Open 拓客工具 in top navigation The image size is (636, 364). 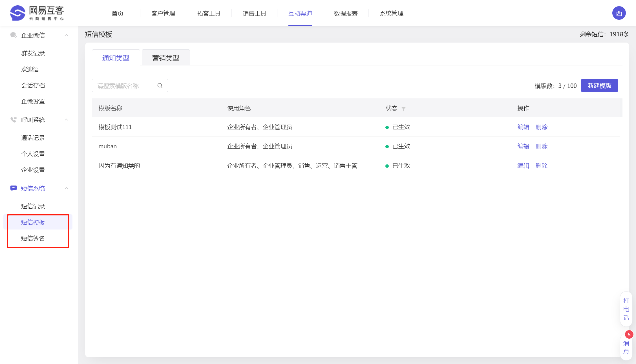[x=209, y=13]
